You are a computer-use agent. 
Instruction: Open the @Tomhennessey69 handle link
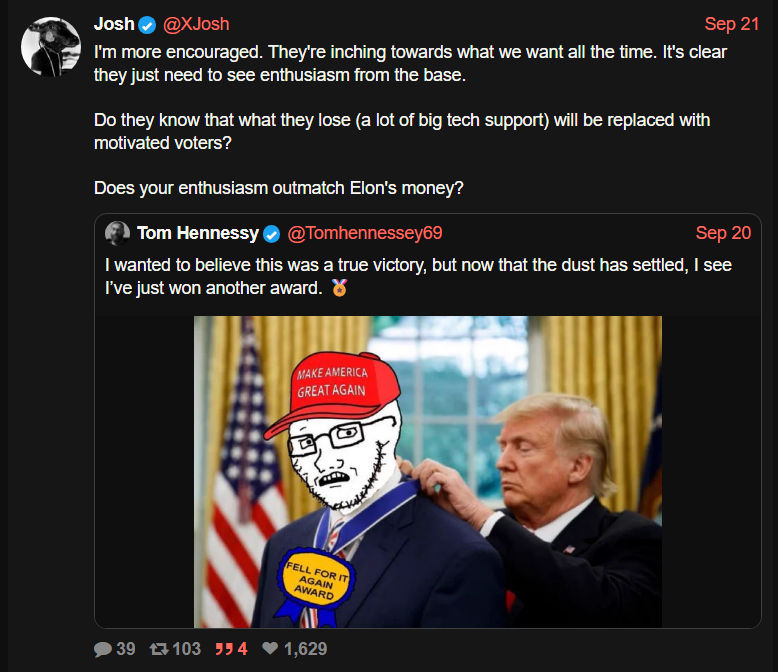point(365,233)
